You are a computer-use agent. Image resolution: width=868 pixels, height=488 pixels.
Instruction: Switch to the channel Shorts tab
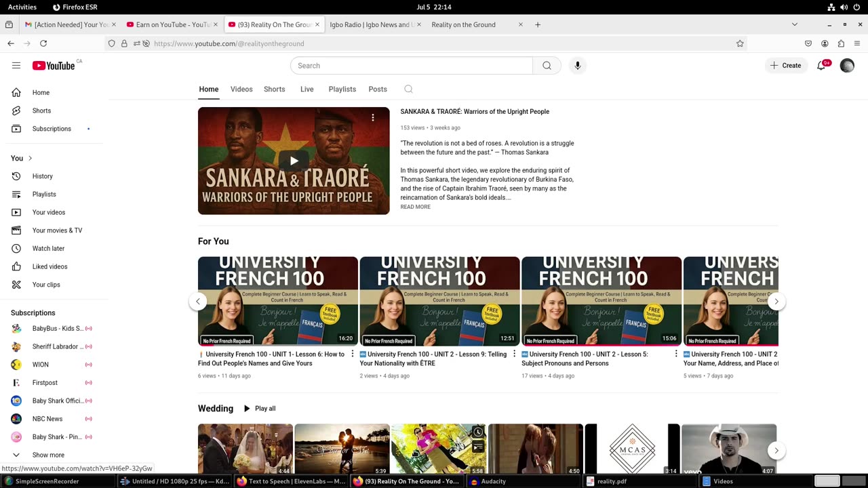275,89
